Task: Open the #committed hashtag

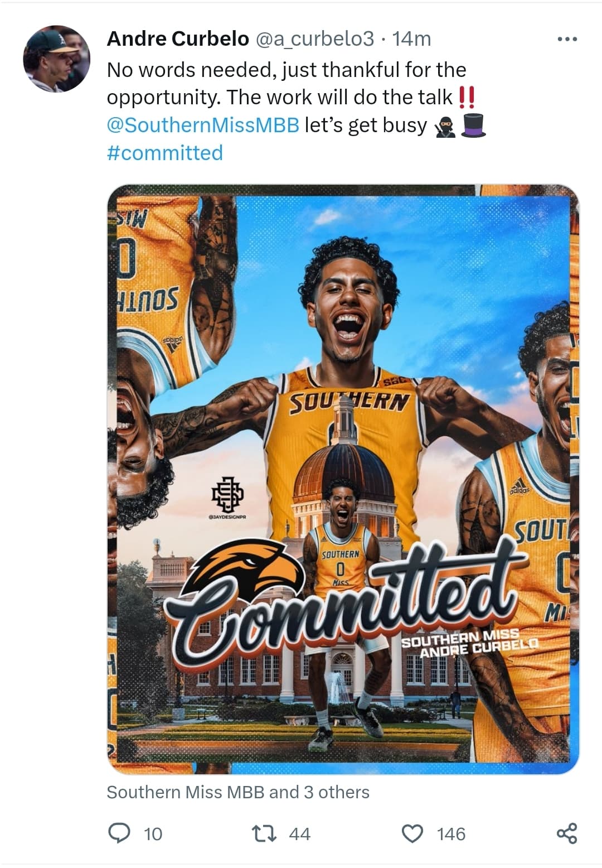Action: click(x=164, y=153)
